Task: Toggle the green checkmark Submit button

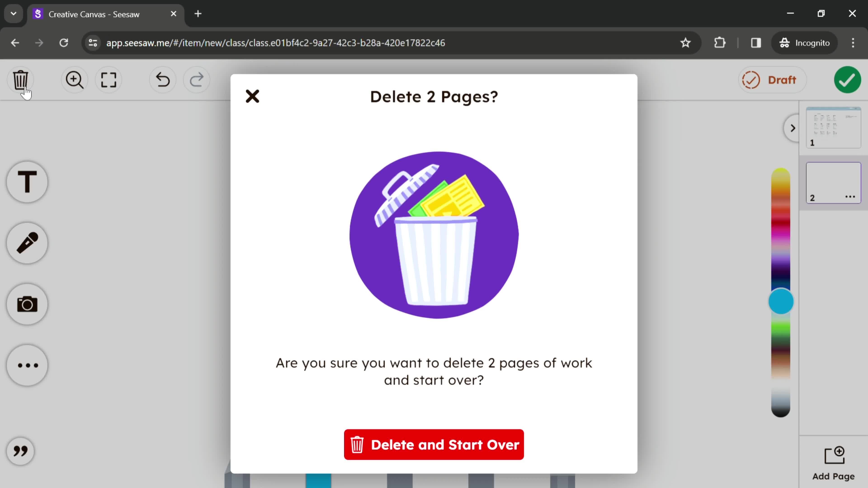Action: tap(848, 80)
